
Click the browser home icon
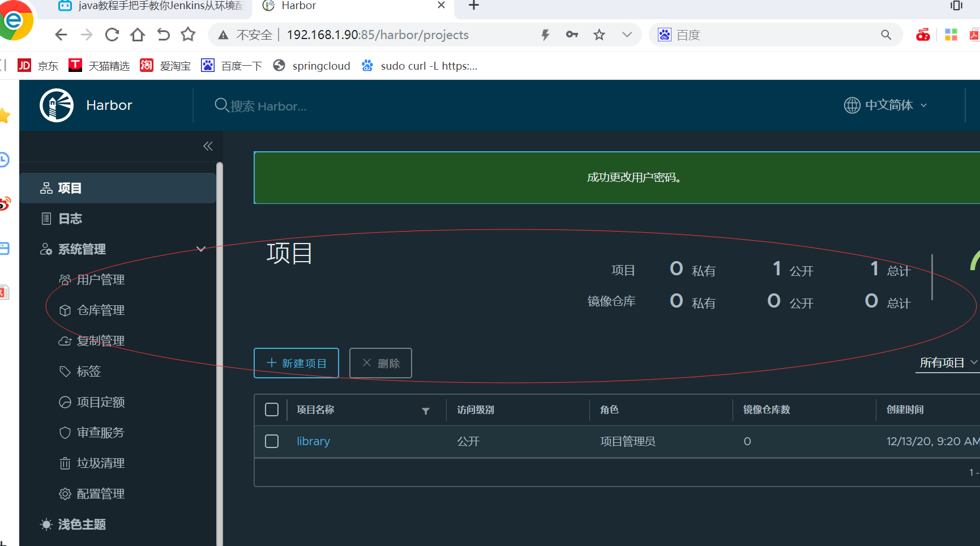point(138,35)
